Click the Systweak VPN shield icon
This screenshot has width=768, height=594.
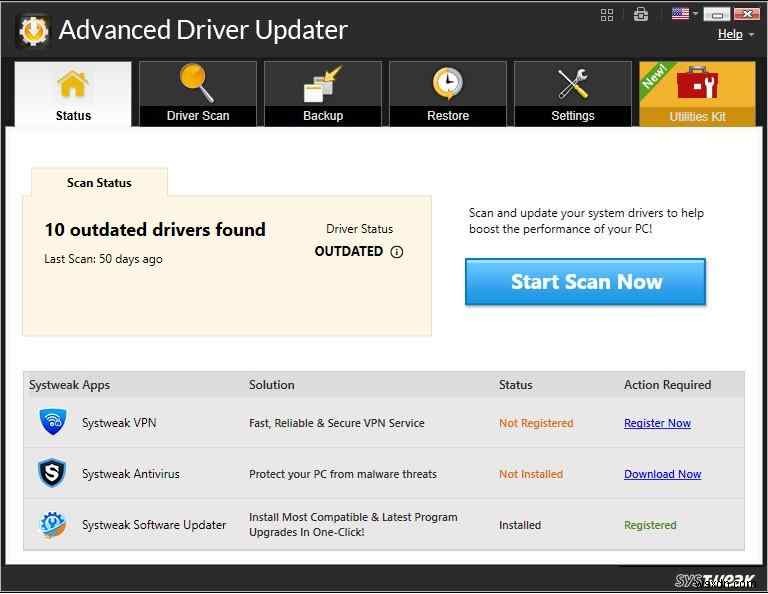pos(53,422)
